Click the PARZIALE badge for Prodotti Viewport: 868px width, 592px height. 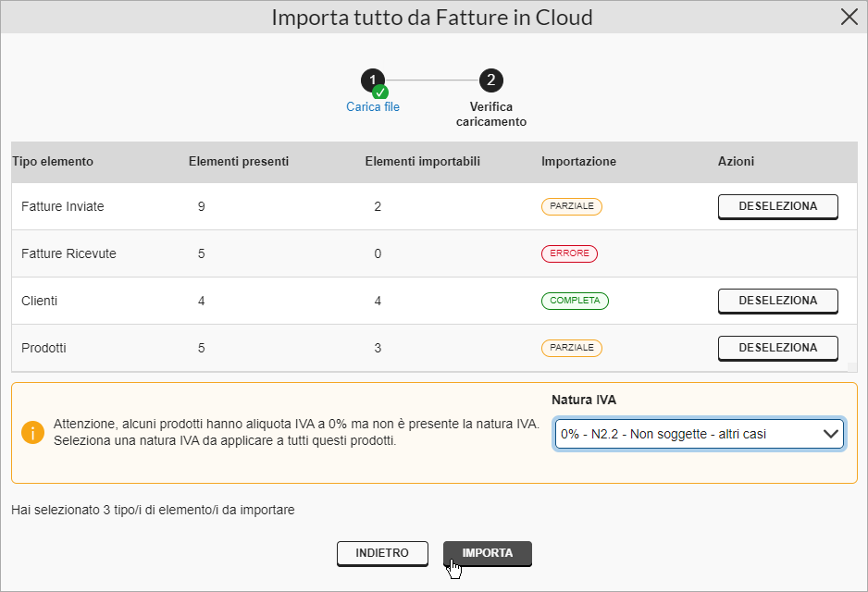(x=571, y=348)
